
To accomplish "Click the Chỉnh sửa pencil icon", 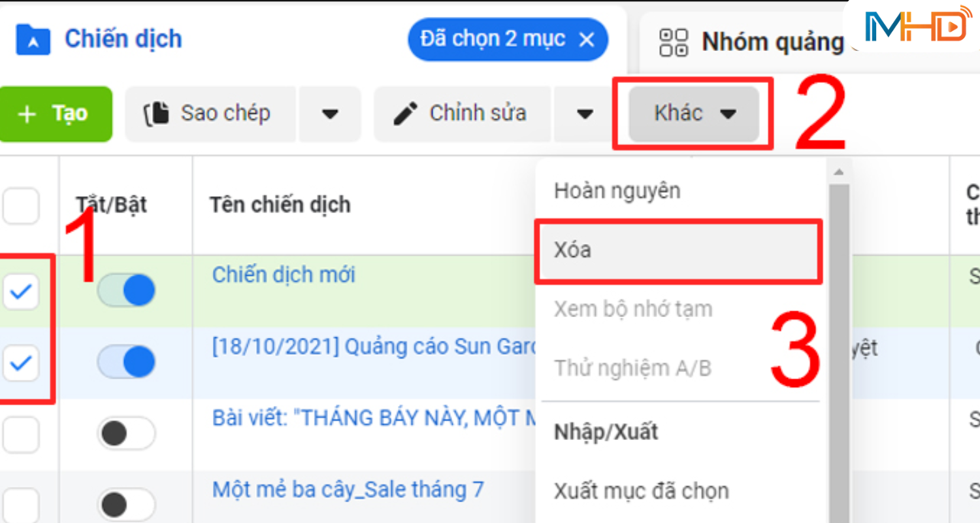I will point(406,114).
